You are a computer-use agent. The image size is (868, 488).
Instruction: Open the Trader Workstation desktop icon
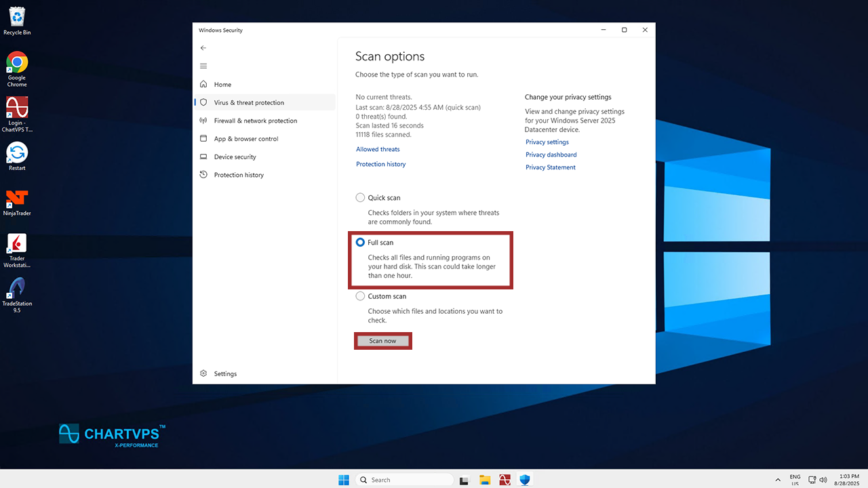17,244
